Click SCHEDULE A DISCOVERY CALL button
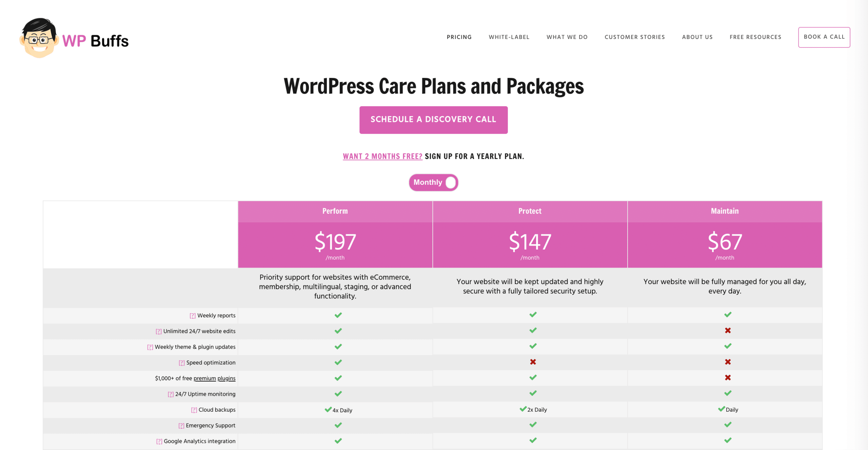This screenshot has height=450, width=868. pyautogui.click(x=434, y=119)
